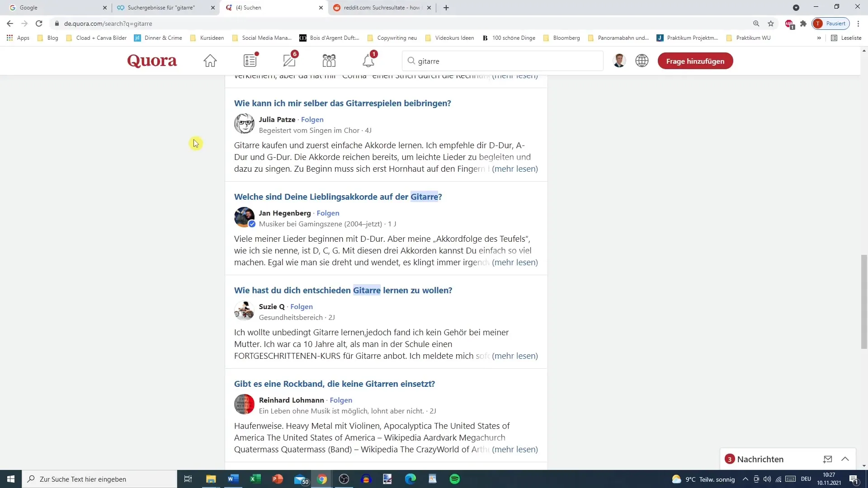Open the Quora home feed icon
868x488 pixels.
[210, 61]
